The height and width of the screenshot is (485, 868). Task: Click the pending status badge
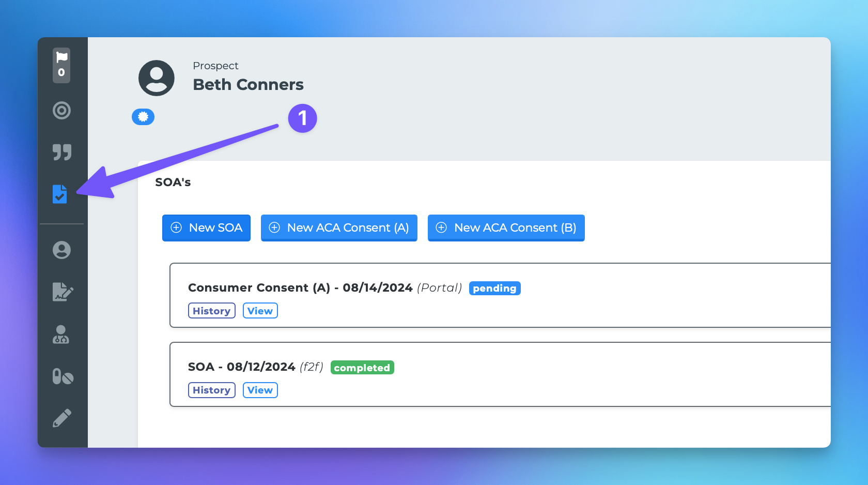(494, 288)
